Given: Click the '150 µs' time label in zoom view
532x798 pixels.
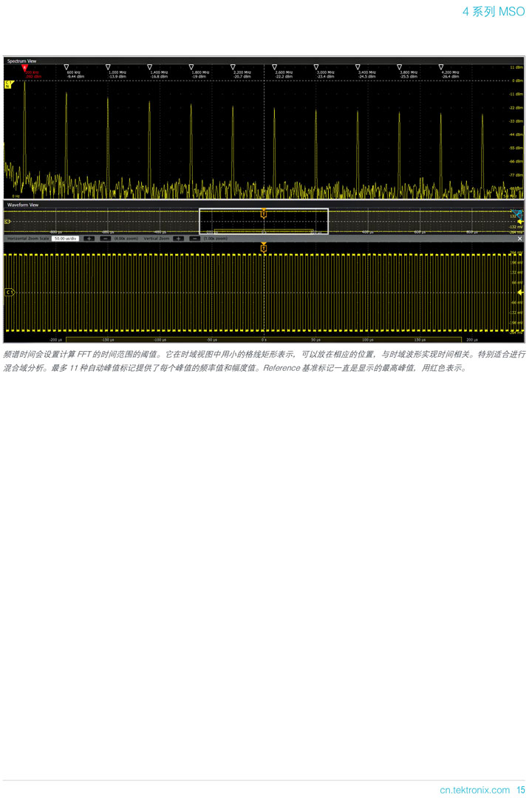Looking at the screenshot, I should coord(420,339).
